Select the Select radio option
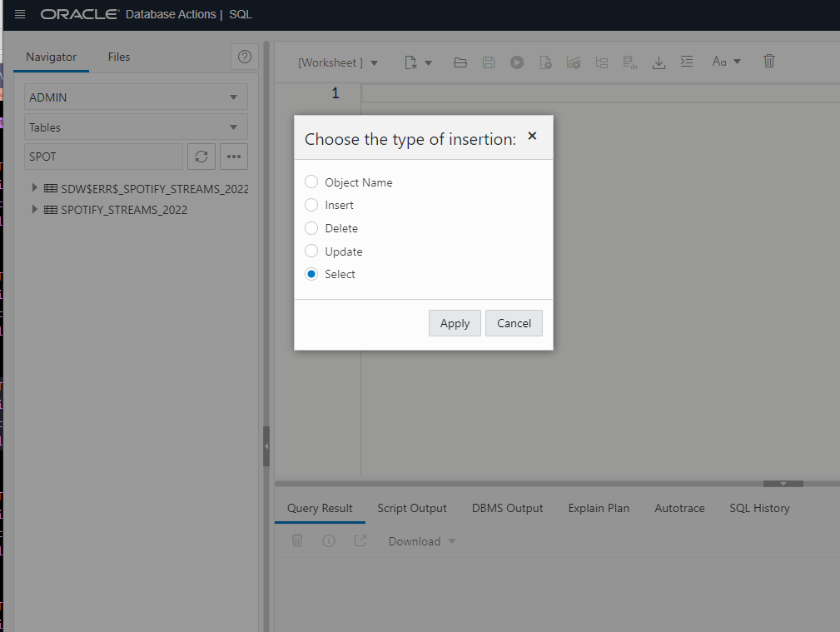840x632 pixels. (x=311, y=274)
